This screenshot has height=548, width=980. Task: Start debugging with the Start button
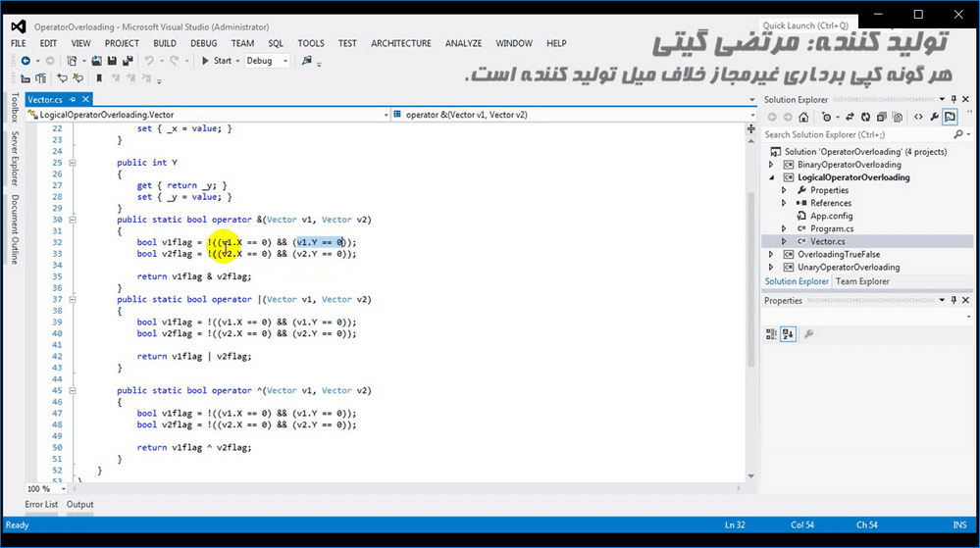(216, 61)
